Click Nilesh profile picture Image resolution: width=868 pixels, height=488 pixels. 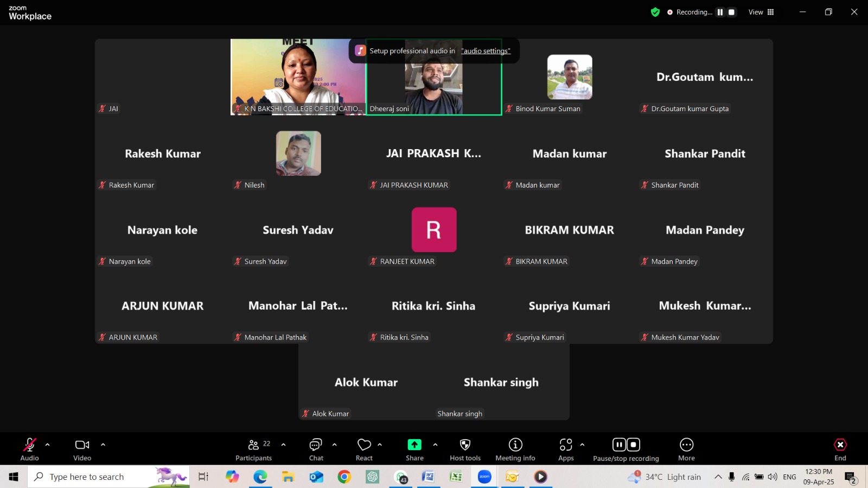click(x=298, y=153)
